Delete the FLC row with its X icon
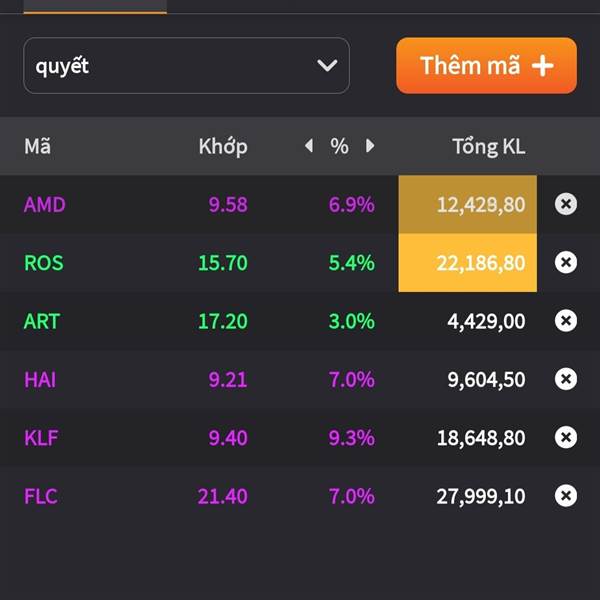600x600 pixels. tap(566, 496)
